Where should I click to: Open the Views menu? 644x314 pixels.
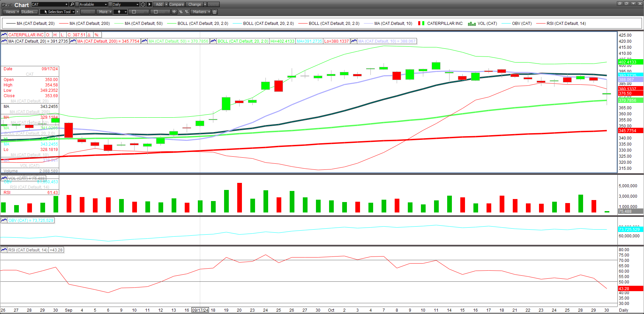pos(11,12)
